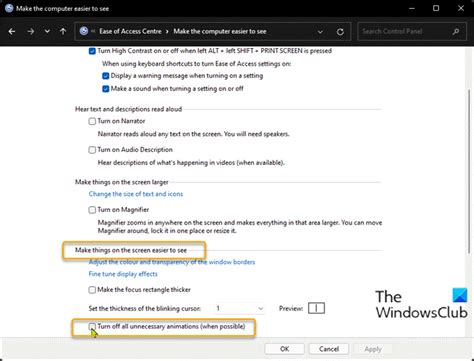
Task: Go up one level with up arrow
Action: tap(63, 31)
